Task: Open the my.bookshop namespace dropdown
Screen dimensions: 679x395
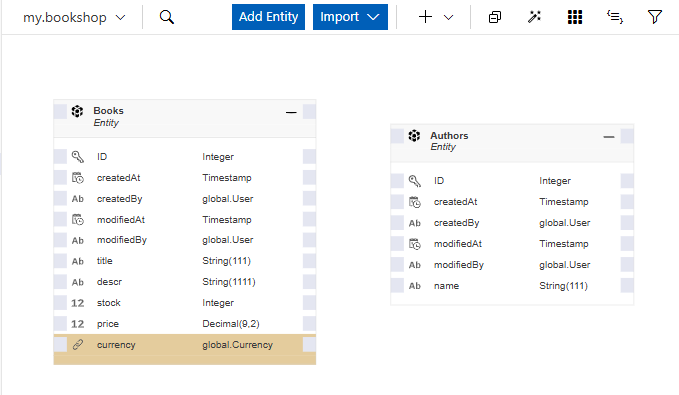Action: (74, 17)
